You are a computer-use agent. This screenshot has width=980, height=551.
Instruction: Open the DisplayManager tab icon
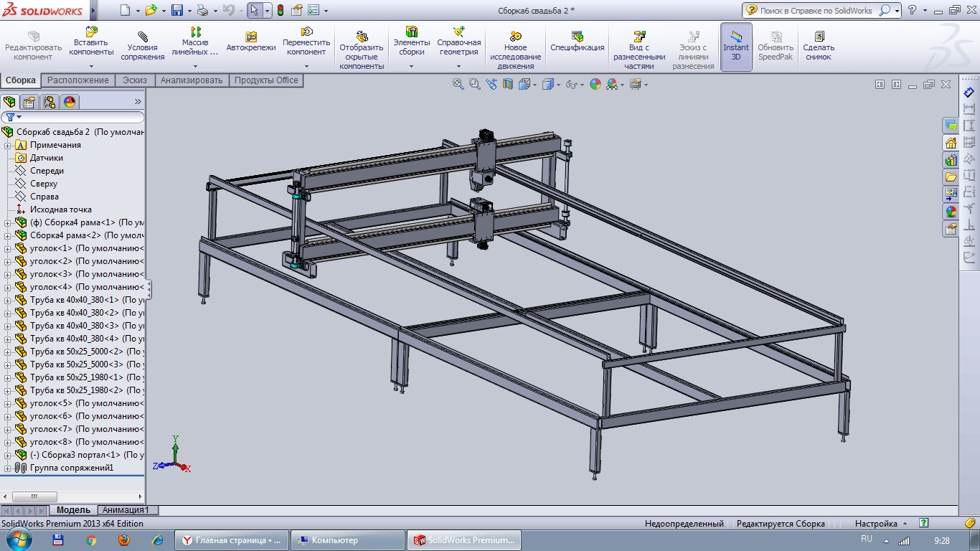(x=69, y=101)
